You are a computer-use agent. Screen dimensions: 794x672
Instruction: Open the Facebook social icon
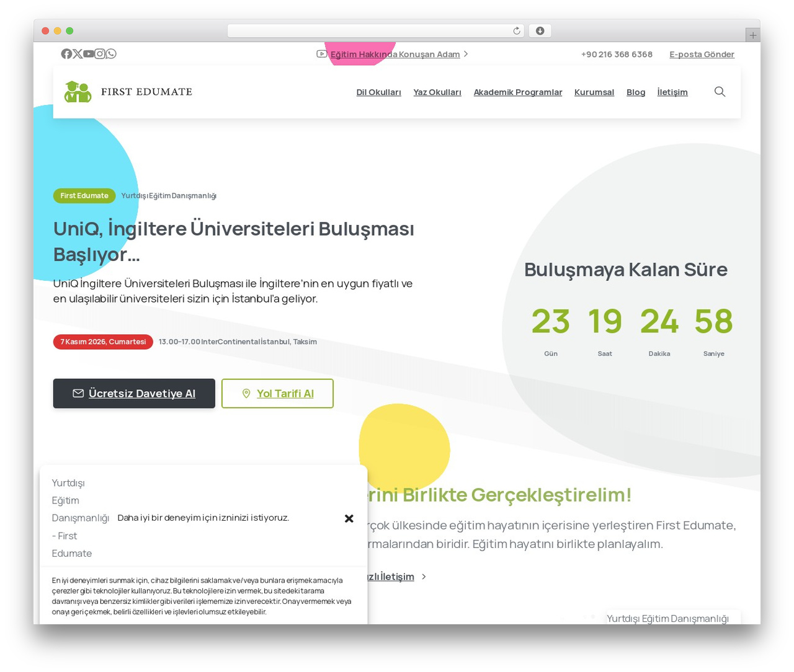point(66,54)
